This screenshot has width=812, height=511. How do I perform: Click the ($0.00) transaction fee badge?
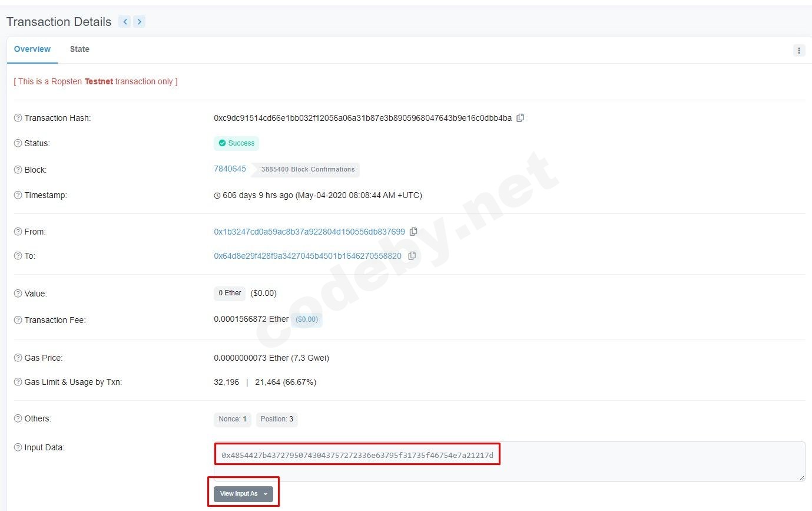pyautogui.click(x=307, y=319)
